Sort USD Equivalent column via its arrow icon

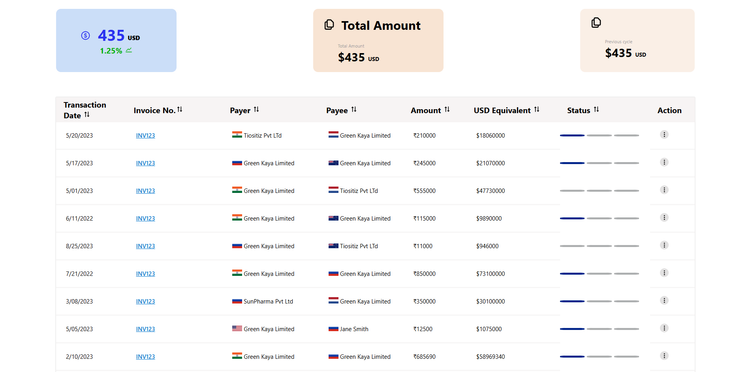[x=537, y=109]
